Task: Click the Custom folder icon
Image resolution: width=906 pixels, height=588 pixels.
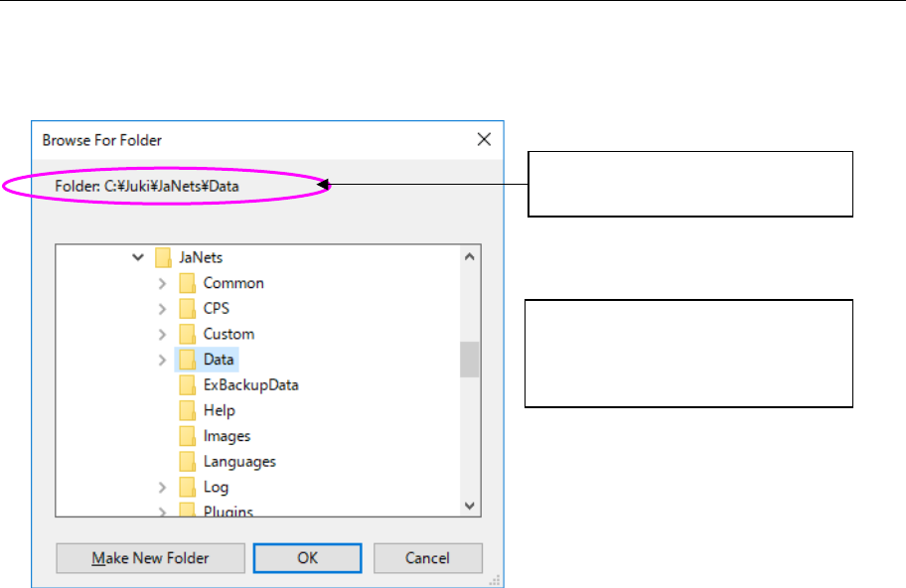Action: pyautogui.click(x=188, y=334)
